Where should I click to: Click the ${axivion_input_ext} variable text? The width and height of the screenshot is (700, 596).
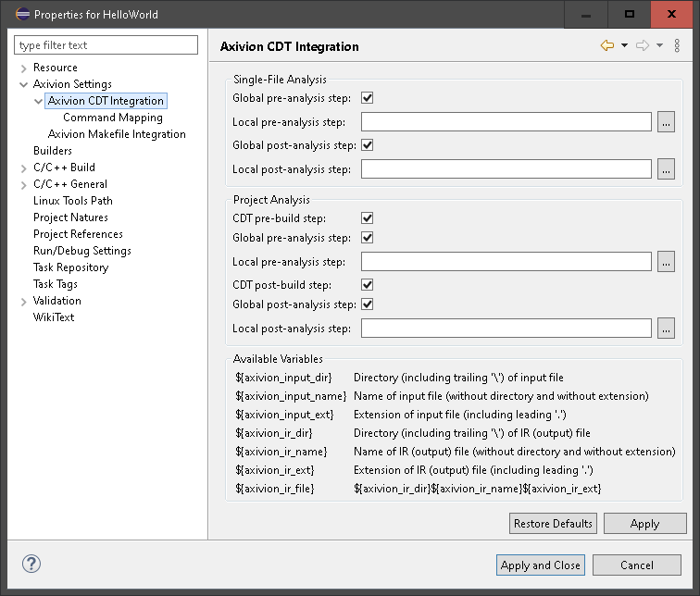tap(284, 415)
